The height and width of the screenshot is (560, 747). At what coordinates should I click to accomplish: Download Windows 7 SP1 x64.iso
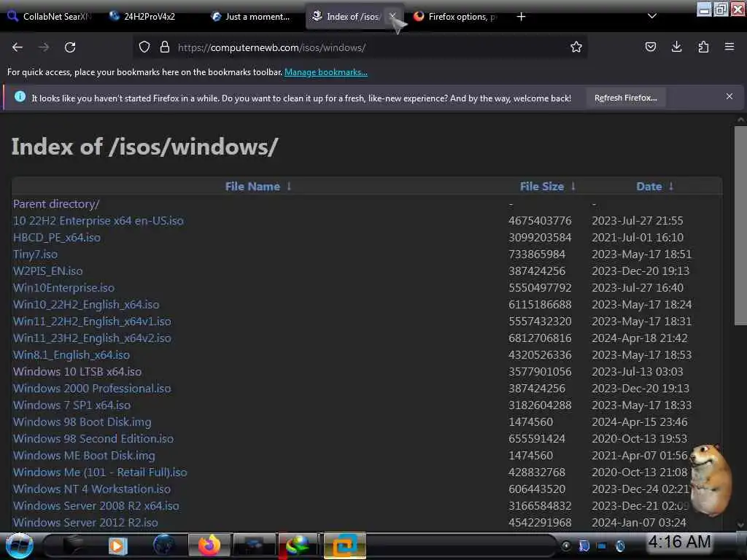(x=72, y=405)
